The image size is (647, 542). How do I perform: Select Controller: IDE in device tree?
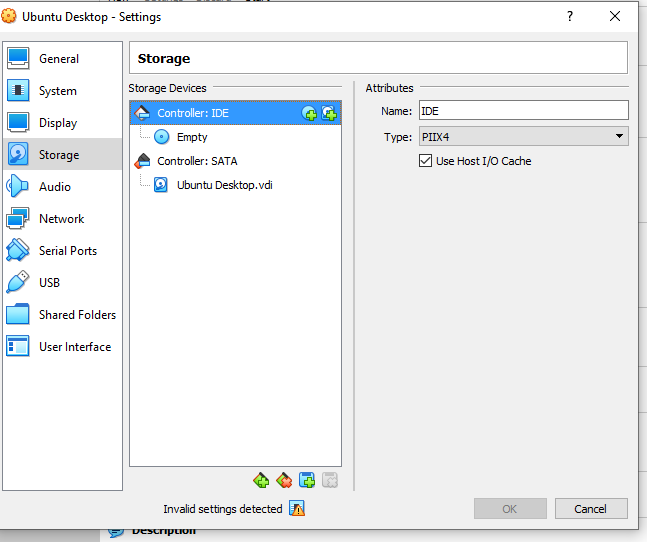pos(235,113)
